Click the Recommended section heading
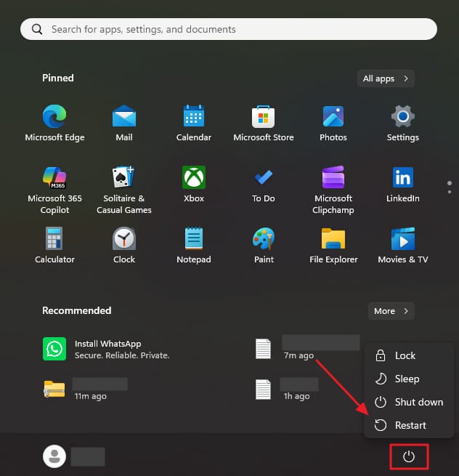This screenshot has height=476, width=459. pyautogui.click(x=76, y=310)
